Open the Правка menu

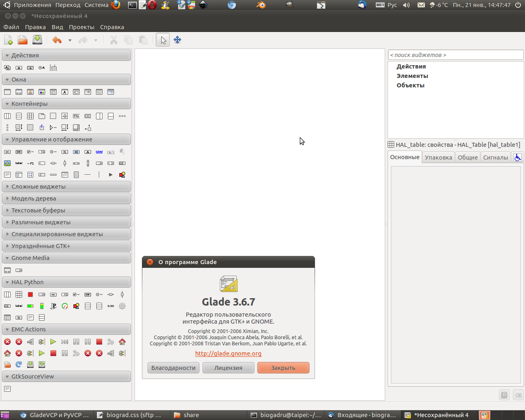35,27
